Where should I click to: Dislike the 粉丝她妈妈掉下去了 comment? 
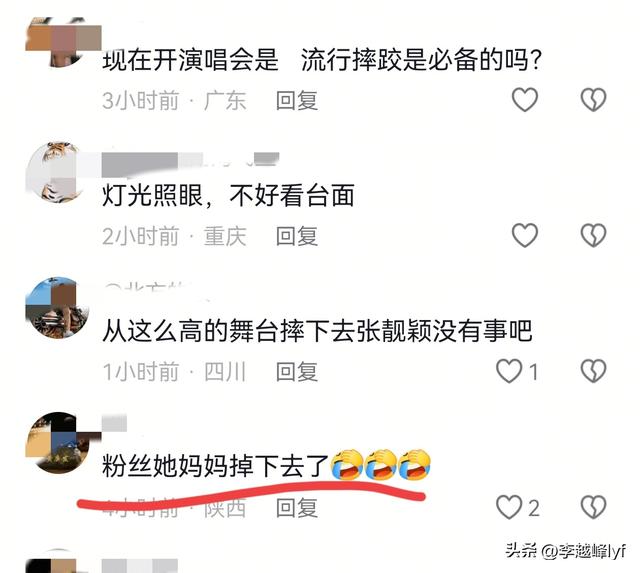click(593, 507)
